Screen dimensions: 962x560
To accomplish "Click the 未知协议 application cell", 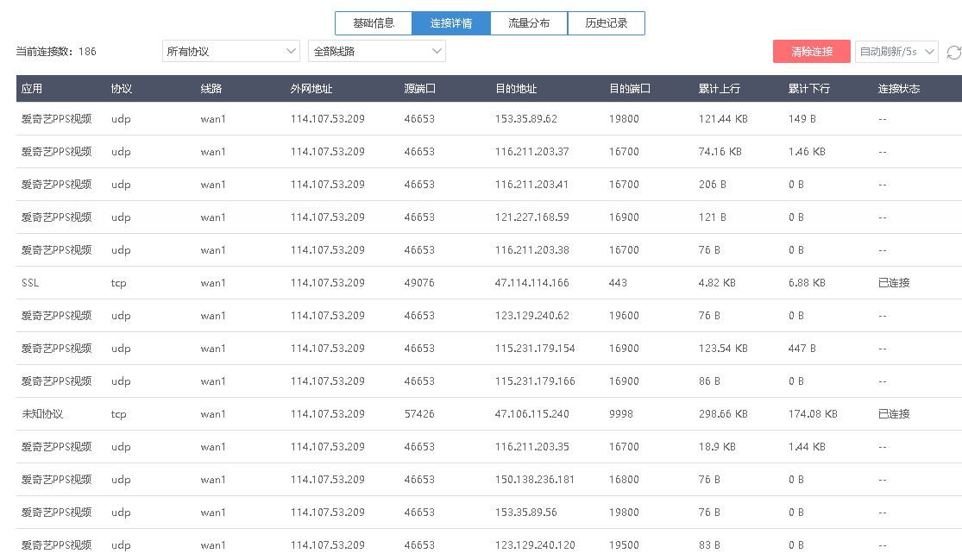I will click(42, 414).
